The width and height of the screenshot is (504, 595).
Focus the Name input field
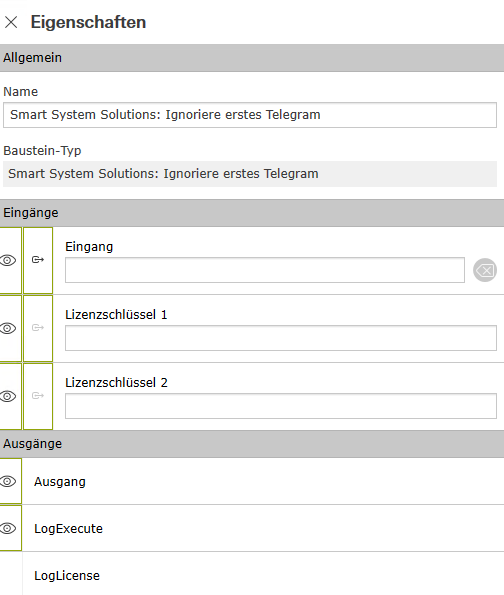(x=250, y=115)
